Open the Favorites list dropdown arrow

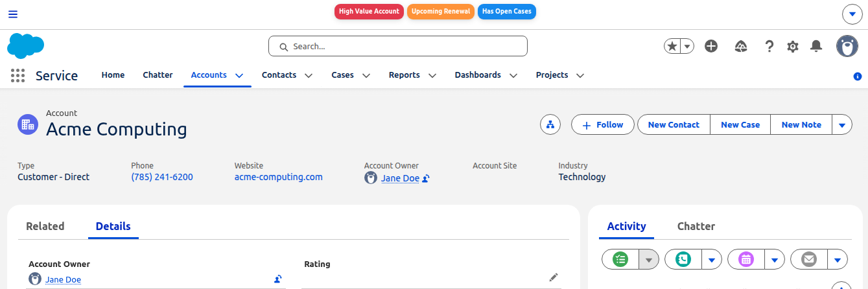click(688, 46)
